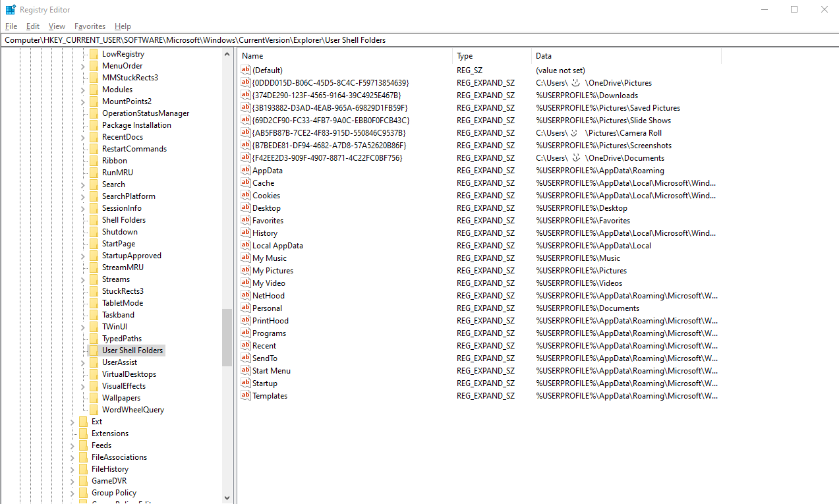Click the My Pictures value icon
This screenshot has height=504, width=839.
(x=246, y=270)
